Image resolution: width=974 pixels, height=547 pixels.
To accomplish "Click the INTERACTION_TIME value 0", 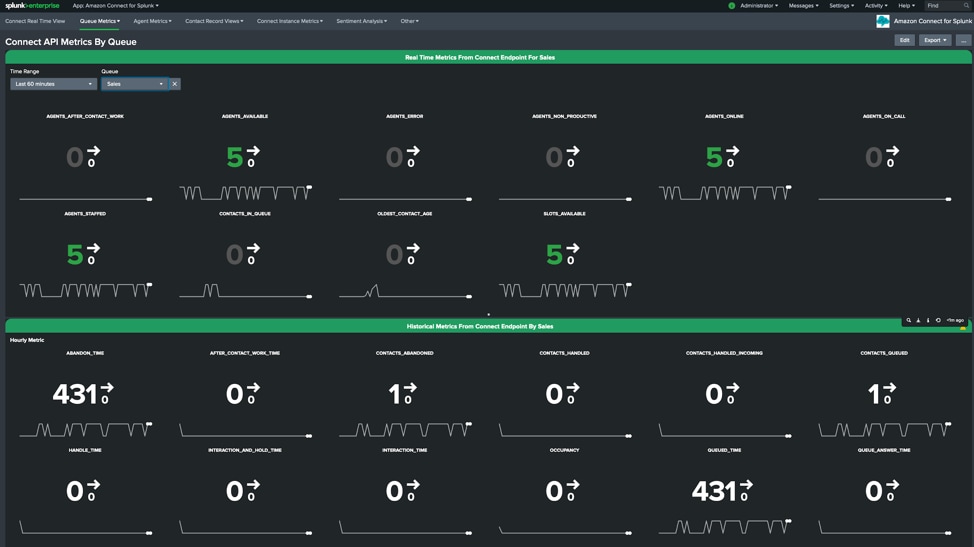I will click(x=394, y=492).
